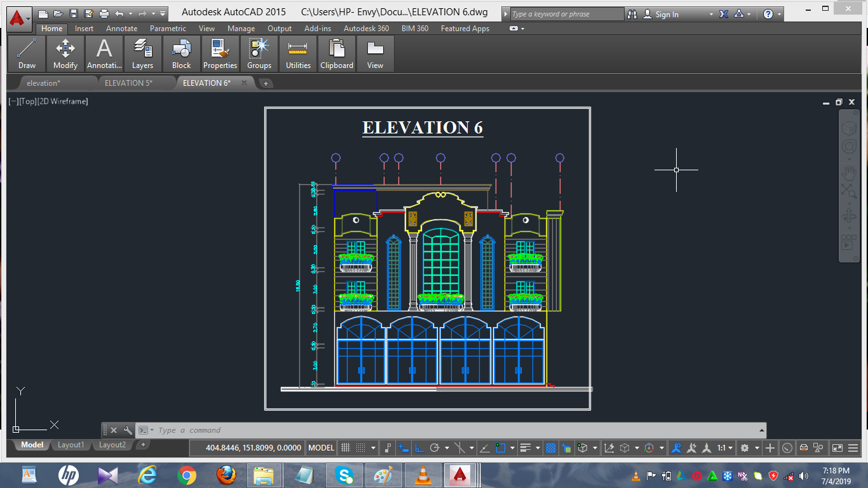The height and width of the screenshot is (488, 868).
Task: Switch to the Annotate ribbon tab
Action: point(121,28)
